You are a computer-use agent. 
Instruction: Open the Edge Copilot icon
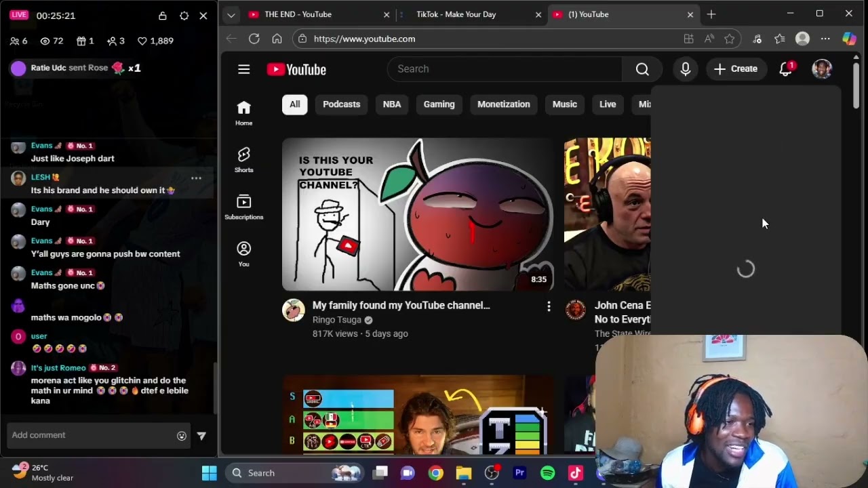(x=849, y=39)
